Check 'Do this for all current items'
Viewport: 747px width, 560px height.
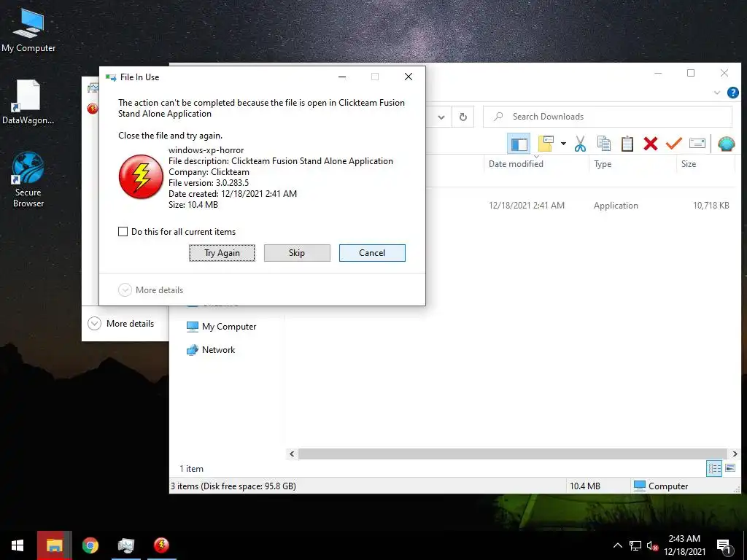tap(123, 231)
